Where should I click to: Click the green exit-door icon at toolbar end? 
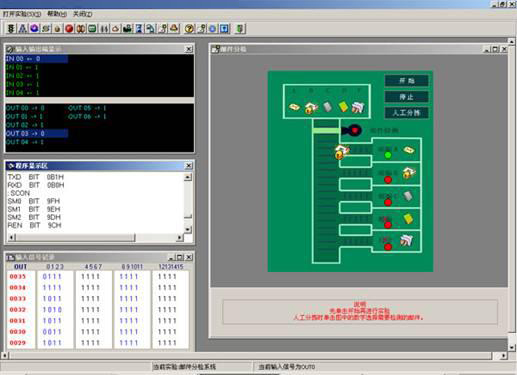click(239, 29)
